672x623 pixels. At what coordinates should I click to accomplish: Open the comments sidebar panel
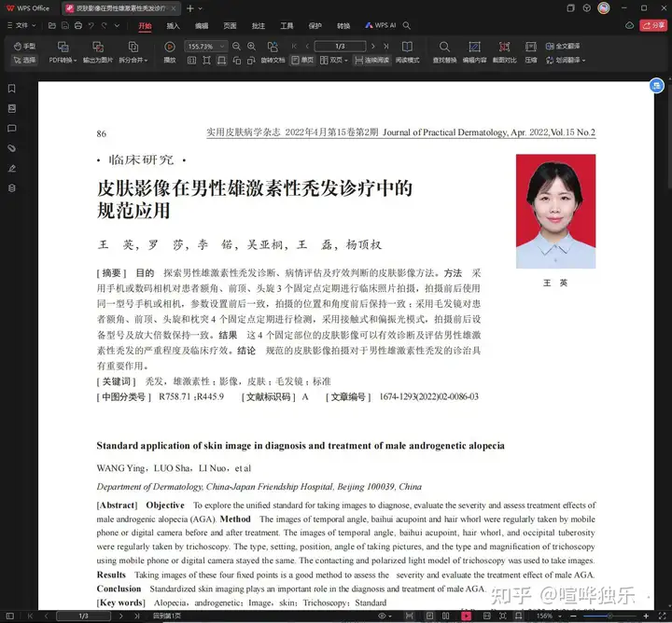pos(12,129)
